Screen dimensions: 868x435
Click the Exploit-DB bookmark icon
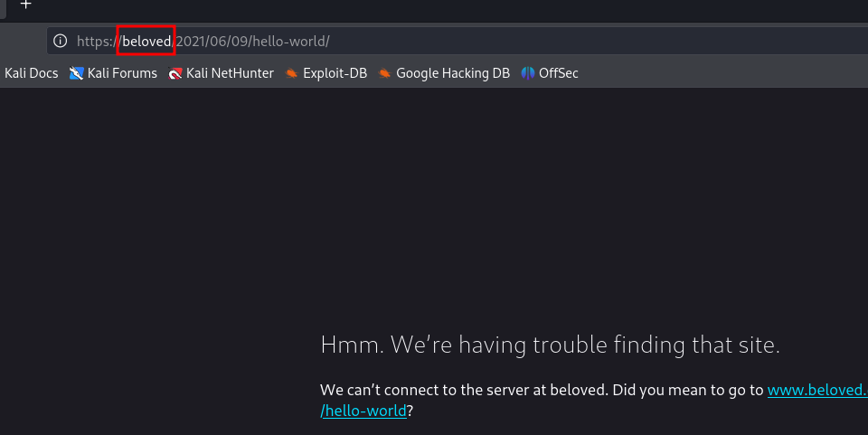pos(291,73)
